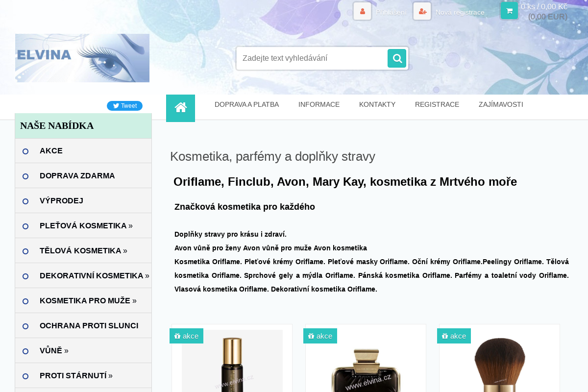
Task: Click the home icon in navigation bar
Action: click(x=180, y=108)
